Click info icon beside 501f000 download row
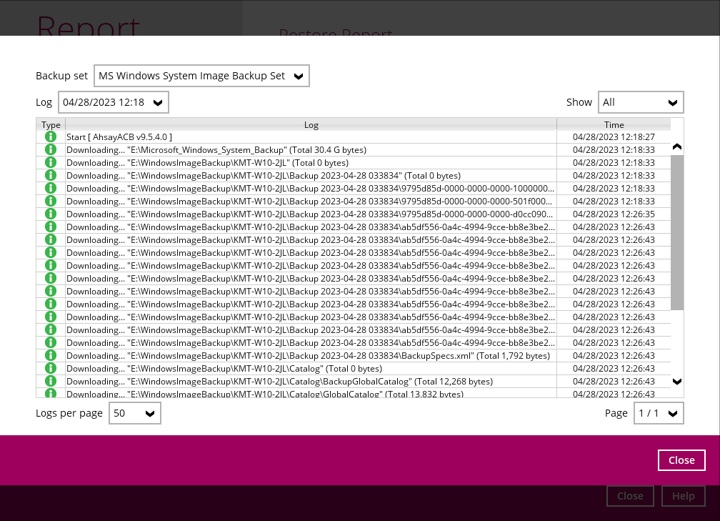 (x=50, y=201)
